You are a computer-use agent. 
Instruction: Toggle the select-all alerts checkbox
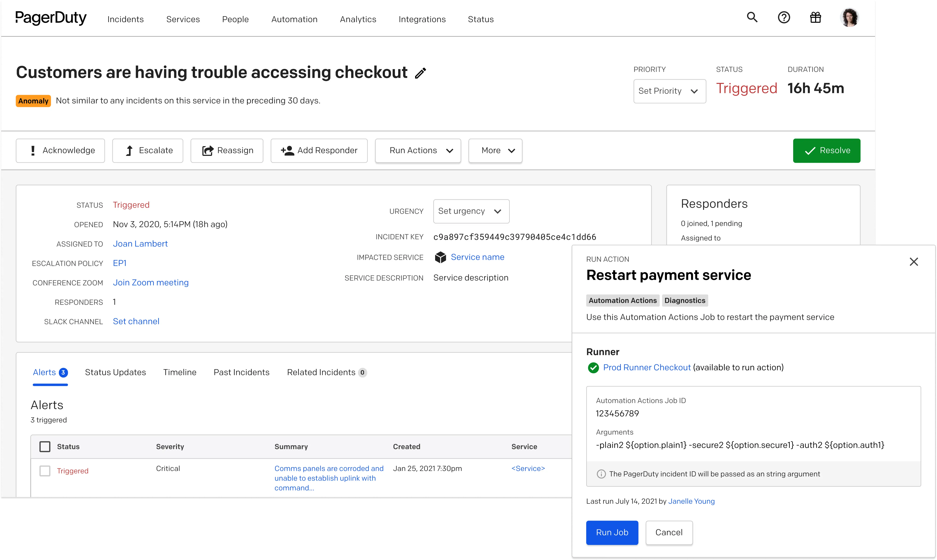coord(45,447)
